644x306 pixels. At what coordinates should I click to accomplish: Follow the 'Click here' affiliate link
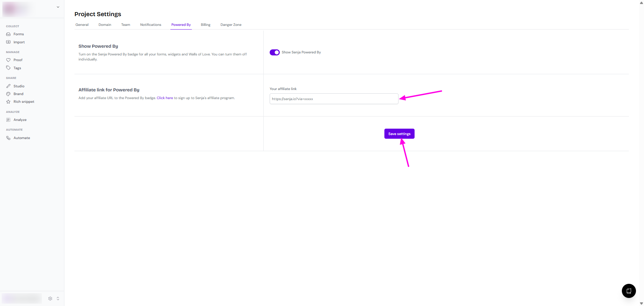[x=165, y=98]
